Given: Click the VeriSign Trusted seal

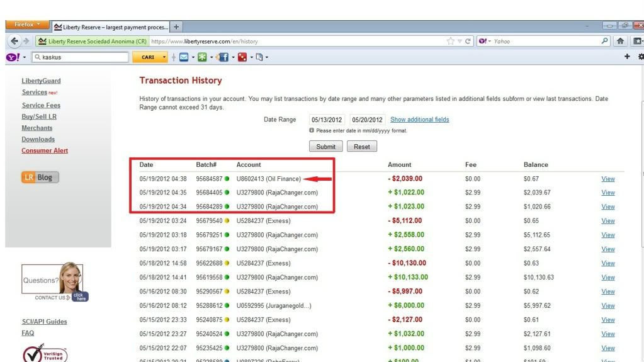Looking at the screenshot, I should [x=45, y=353].
